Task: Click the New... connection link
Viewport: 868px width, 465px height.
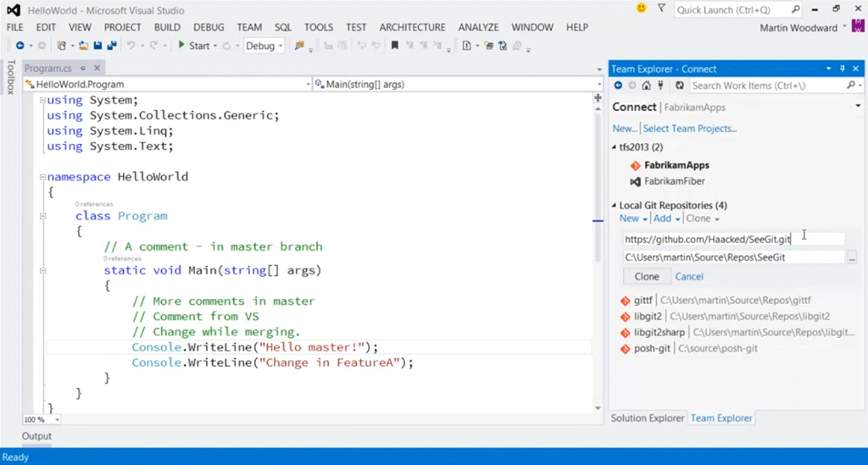Action: point(625,128)
